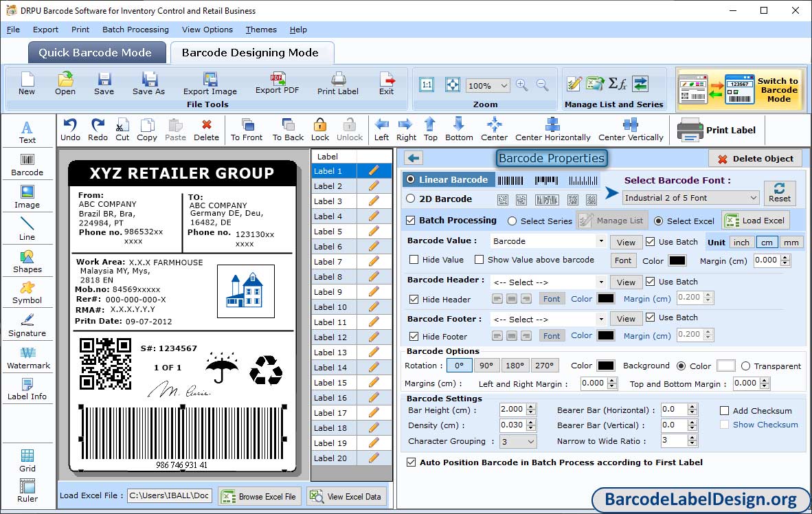Click the Undo icon

pos(70,130)
